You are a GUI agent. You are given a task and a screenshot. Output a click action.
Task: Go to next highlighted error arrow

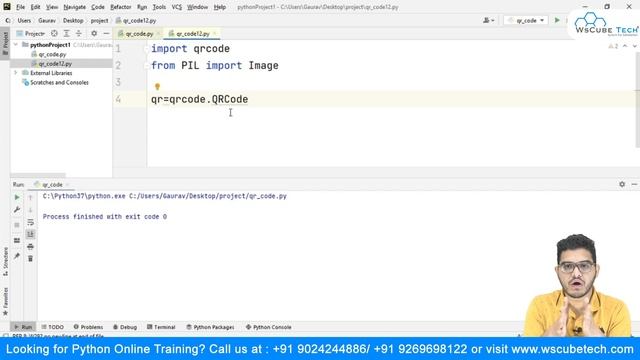point(634,46)
